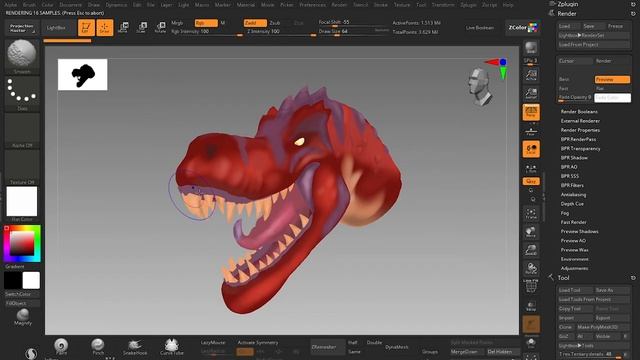This screenshot has height=360, width=640.
Task: Click the Actual size zoom icon
Action: pyautogui.click(x=531, y=75)
